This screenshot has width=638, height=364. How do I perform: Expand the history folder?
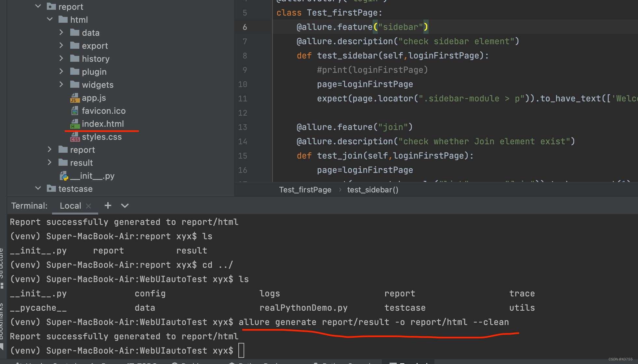(61, 58)
